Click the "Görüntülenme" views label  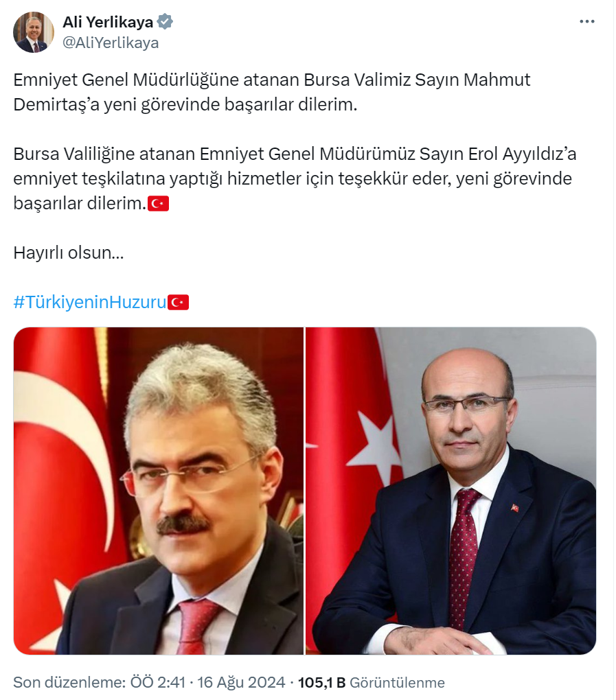coord(397,683)
